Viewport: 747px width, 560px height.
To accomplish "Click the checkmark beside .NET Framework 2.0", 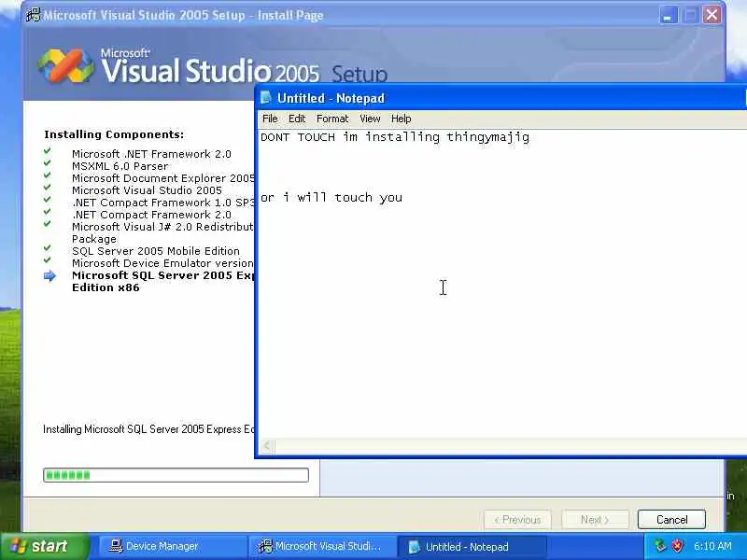I will tap(48, 151).
